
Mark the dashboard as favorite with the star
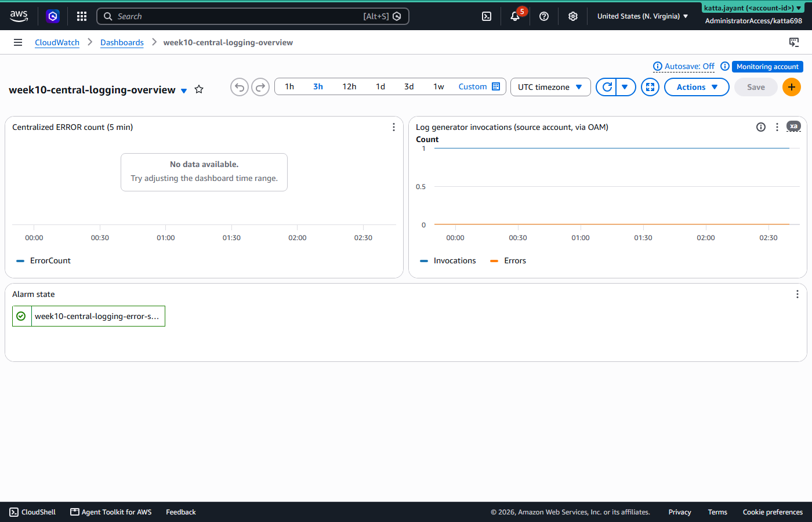[x=199, y=89]
